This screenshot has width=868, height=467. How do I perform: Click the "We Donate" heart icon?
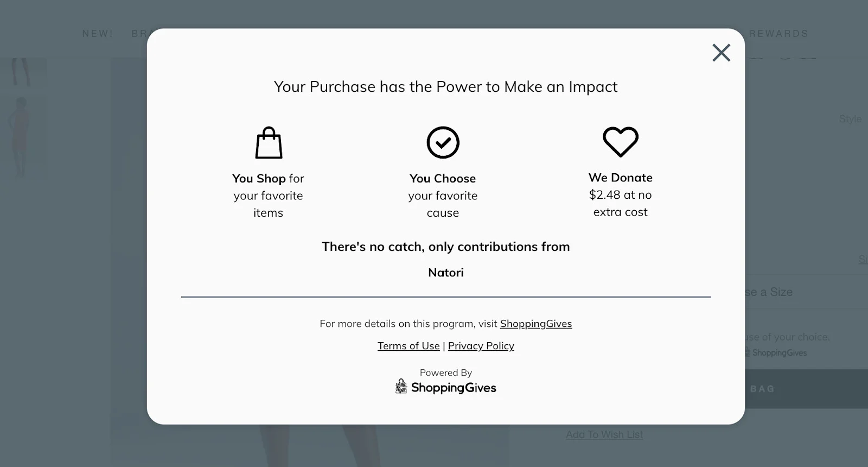click(621, 142)
